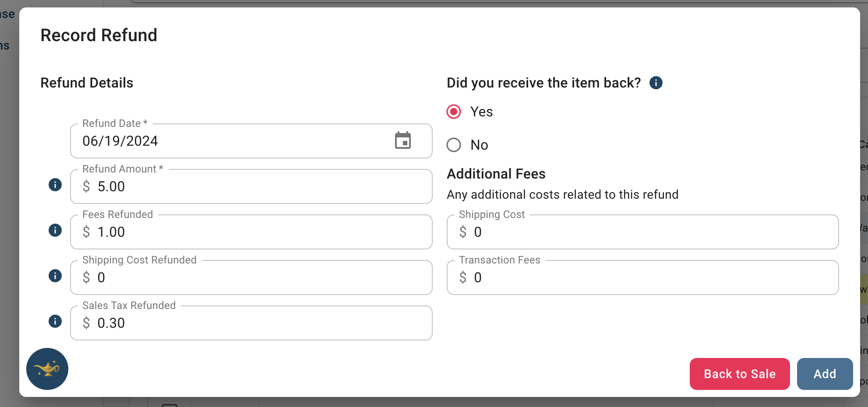Click the info icon beside Sales Tax Refunded
The width and height of the screenshot is (868, 407).
coord(55,321)
